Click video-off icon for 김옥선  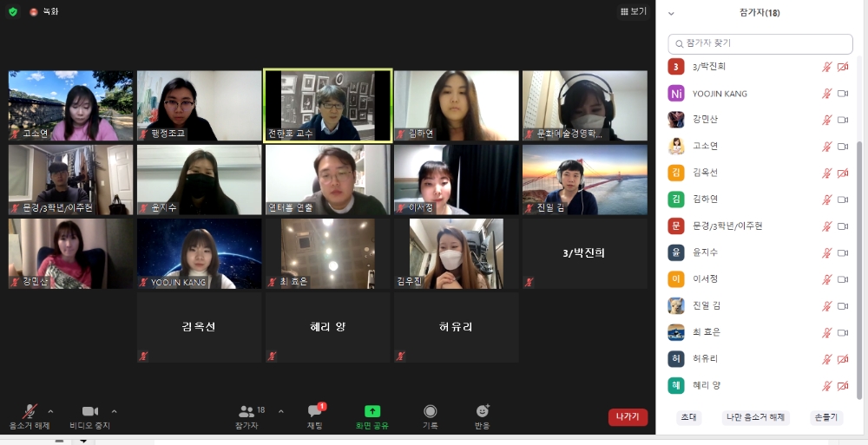click(843, 173)
